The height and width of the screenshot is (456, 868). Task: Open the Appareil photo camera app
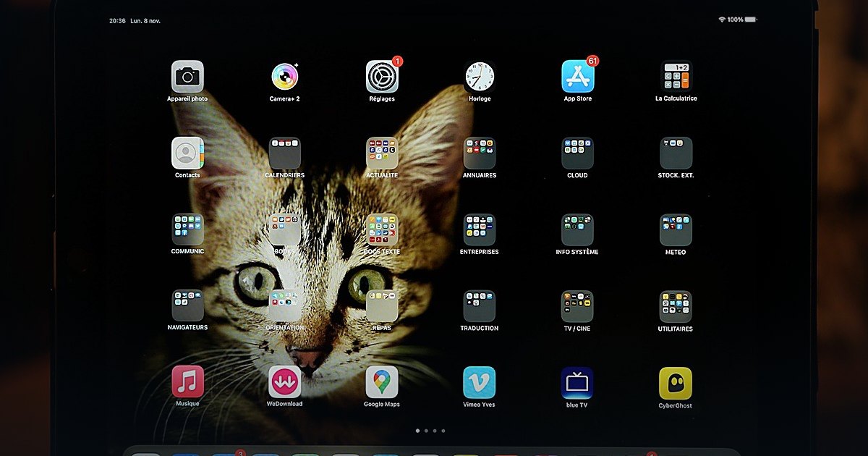(187, 77)
